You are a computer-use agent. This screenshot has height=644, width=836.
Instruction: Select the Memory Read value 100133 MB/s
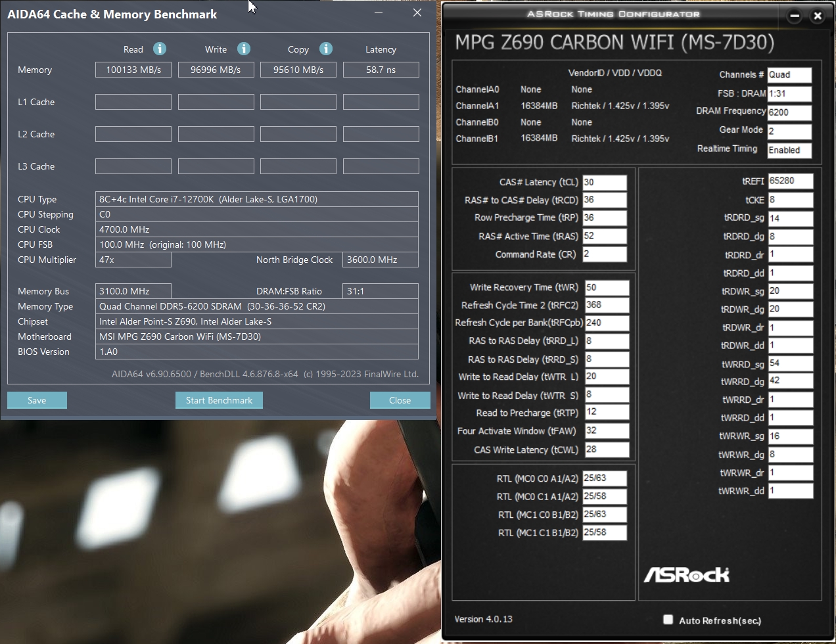[x=133, y=70]
